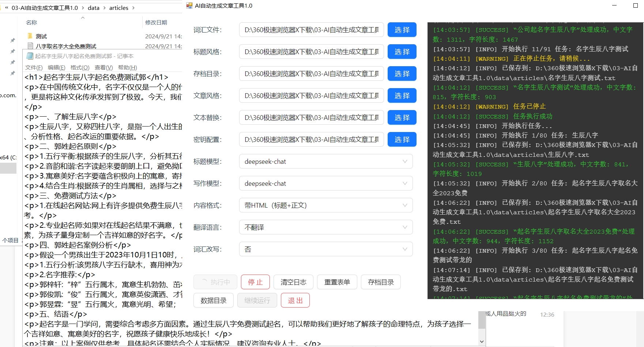Click the 测试 folder icon in Explorer
Screen dimensions: 644x347
coord(30,36)
